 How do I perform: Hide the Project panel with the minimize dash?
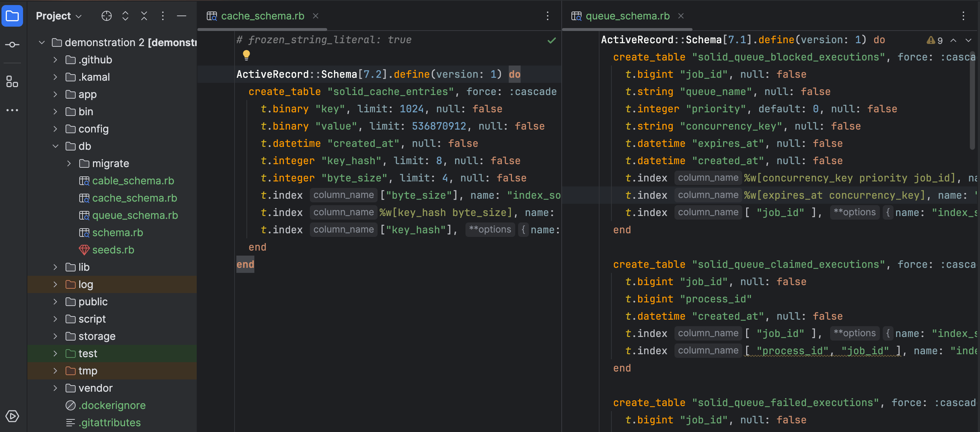pos(182,16)
